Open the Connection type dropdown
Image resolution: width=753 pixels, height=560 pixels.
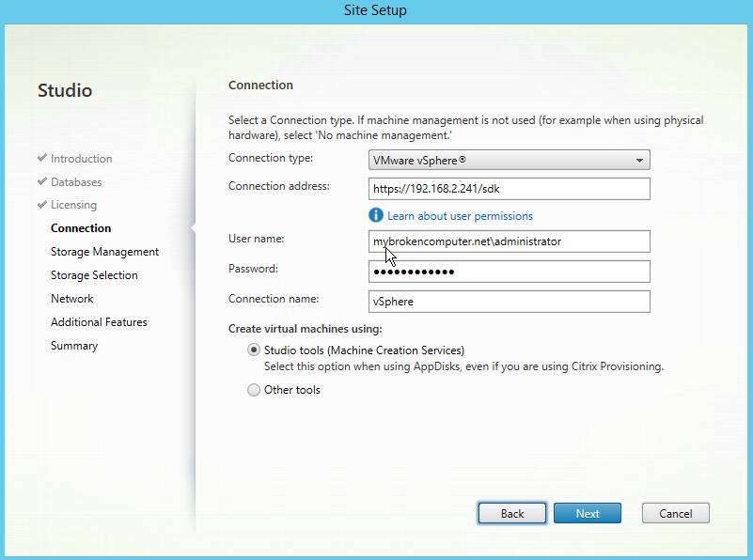click(509, 160)
